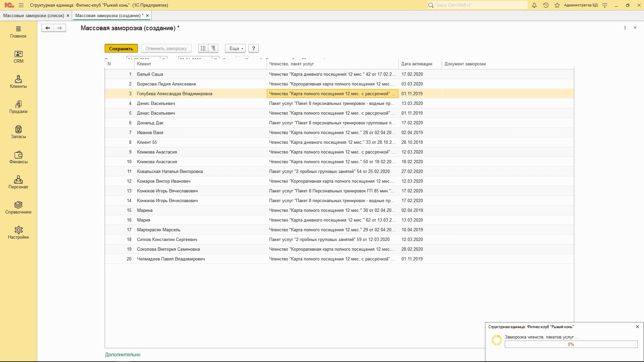Open the Продажи section

(x=18, y=108)
